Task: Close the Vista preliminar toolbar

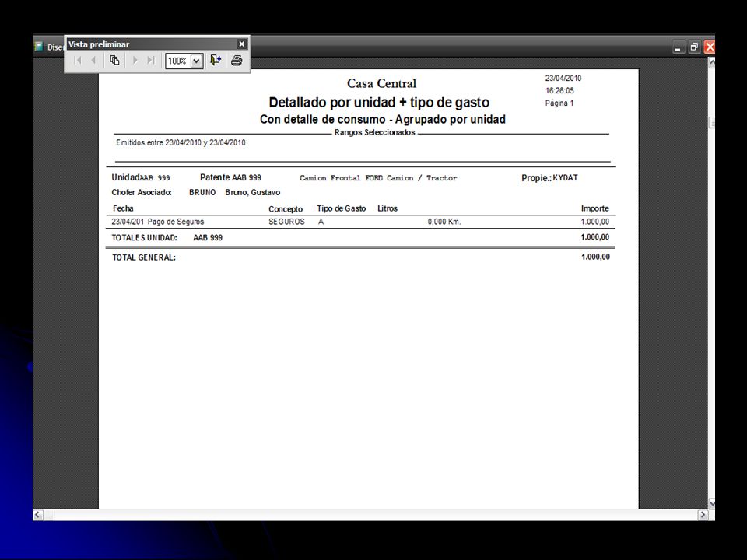Action: point(241,44)
